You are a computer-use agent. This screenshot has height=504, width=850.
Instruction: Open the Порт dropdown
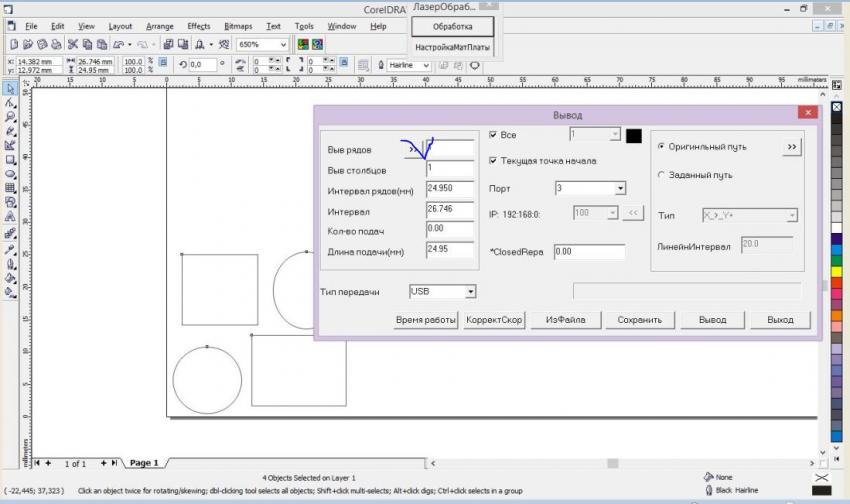620,188
